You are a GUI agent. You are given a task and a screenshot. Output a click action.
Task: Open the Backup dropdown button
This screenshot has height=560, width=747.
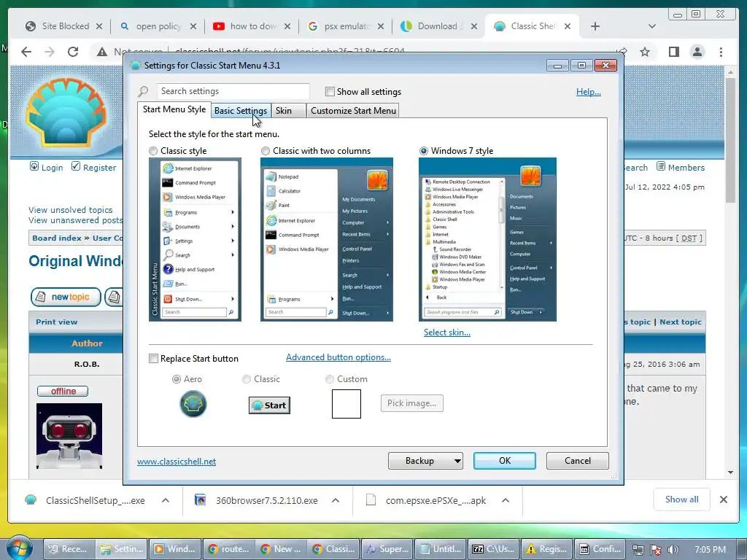tap(425, 461)
